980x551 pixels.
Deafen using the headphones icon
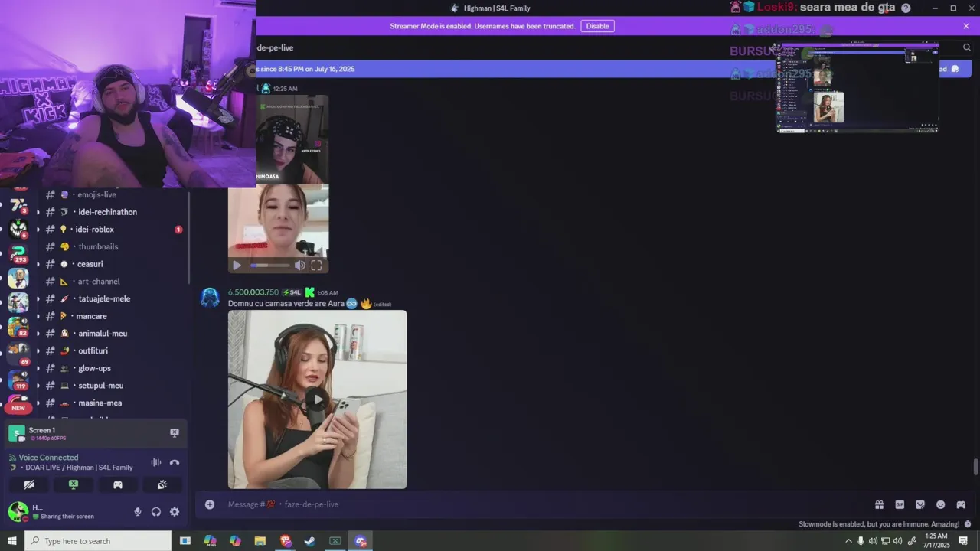(x=156, y=512)
